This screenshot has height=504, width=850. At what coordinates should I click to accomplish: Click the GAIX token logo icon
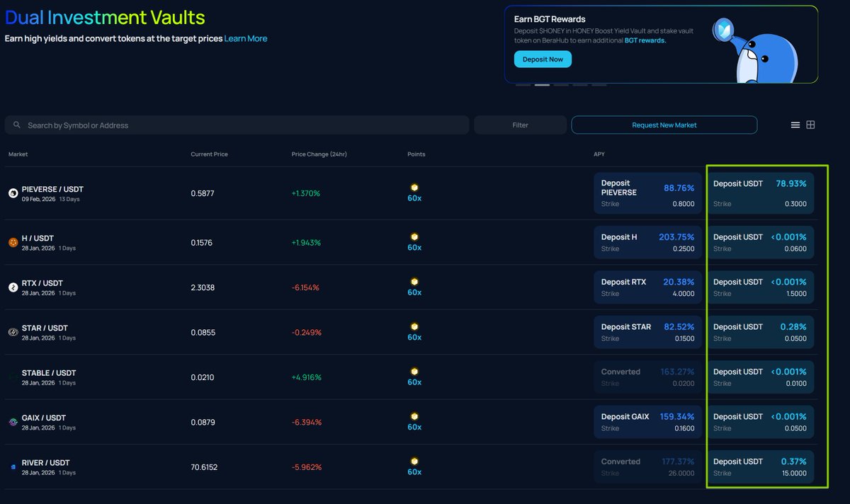(13, 422)
